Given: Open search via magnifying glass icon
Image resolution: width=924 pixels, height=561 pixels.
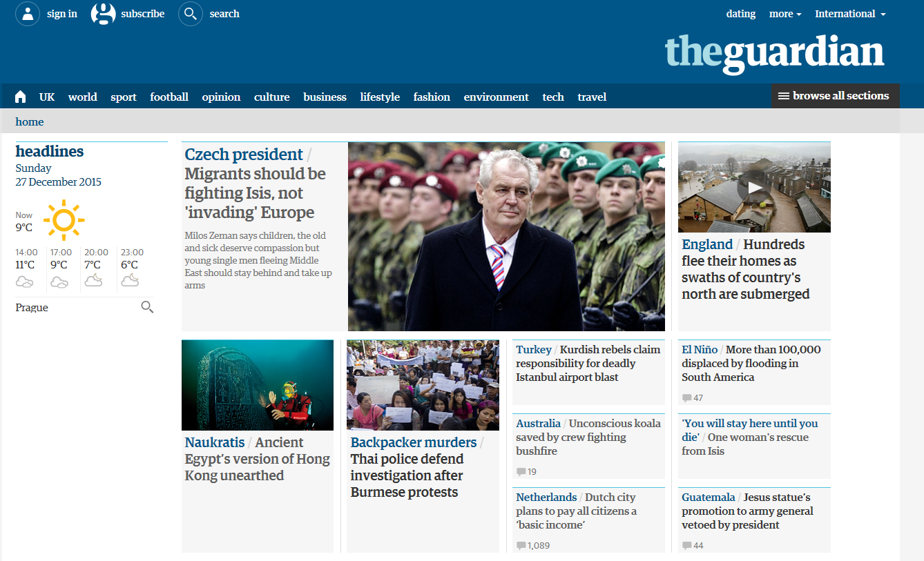Looking at the screenshot, I should pyautogui.click(x=191, y=14).
